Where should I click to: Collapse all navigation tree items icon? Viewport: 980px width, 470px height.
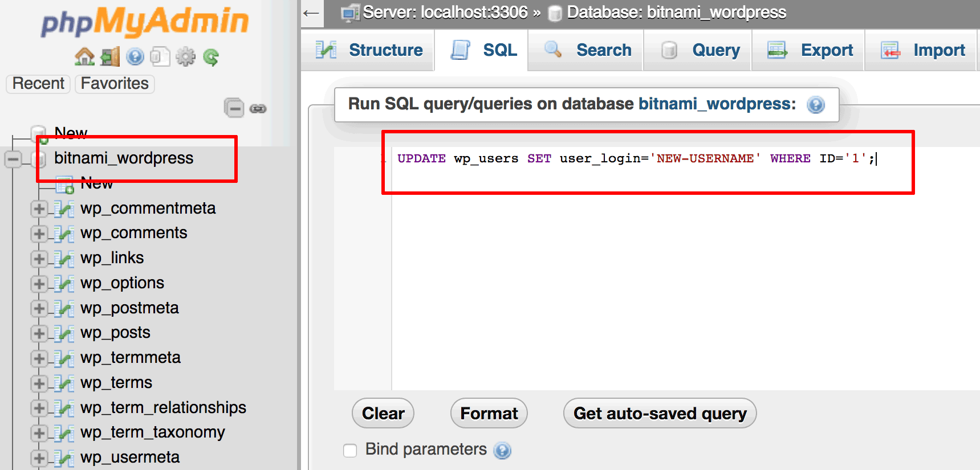click(x=234, y=108)
